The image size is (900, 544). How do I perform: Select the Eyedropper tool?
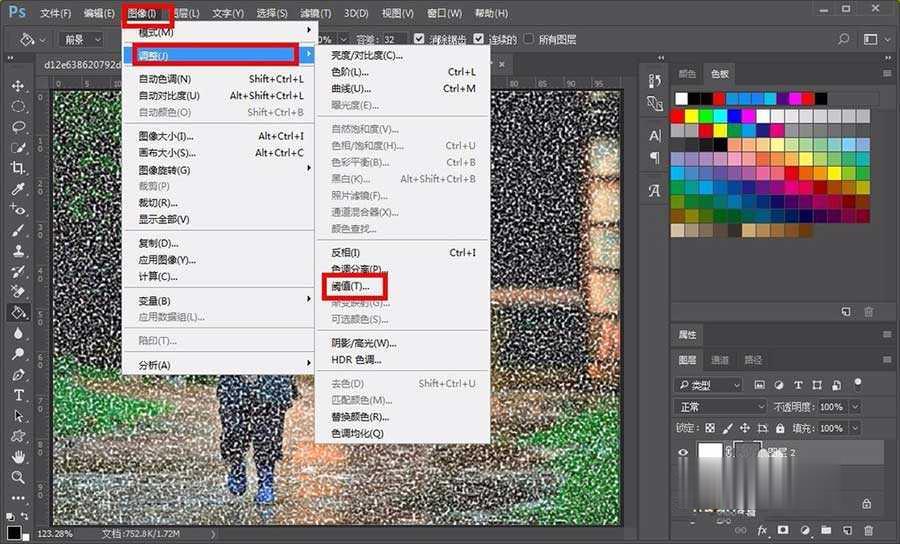18,188
